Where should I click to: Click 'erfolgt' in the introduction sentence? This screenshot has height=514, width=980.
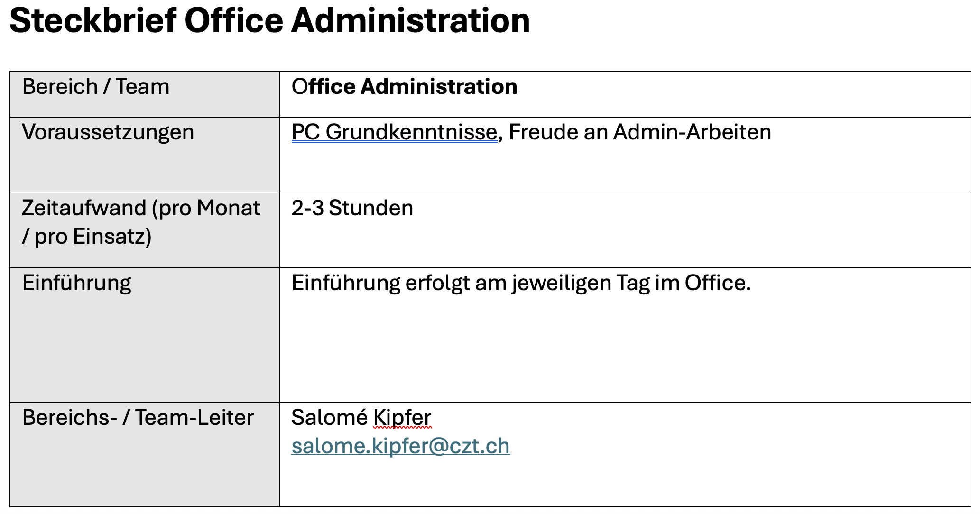(x=437, y=283)
